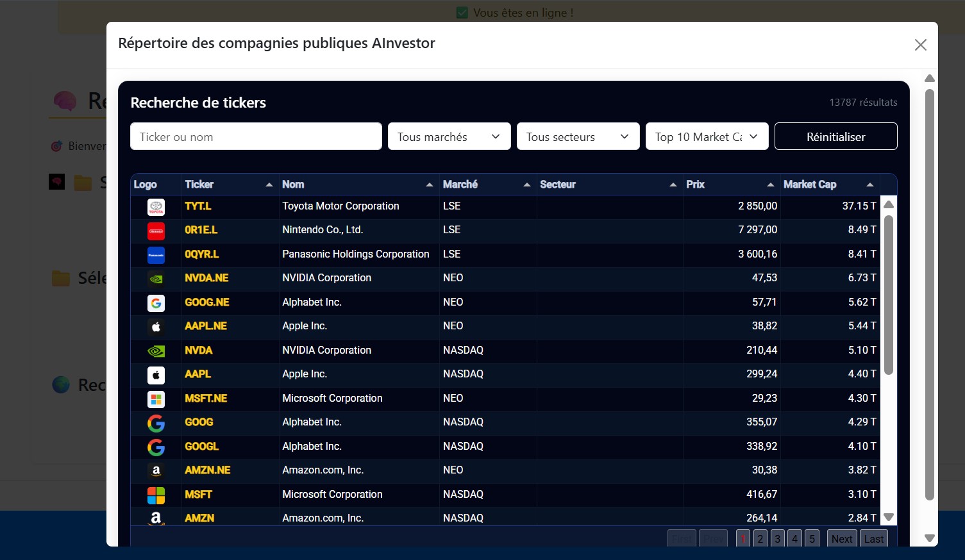Click the Nintendo logo in 0R1E.L row
Viewport: 965px width, 560px height.
click(156, 231)
